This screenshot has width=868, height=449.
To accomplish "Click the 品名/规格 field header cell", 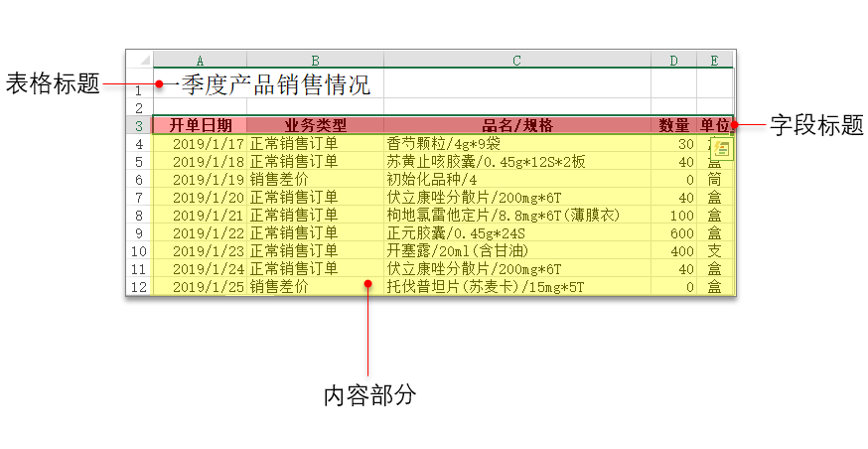I will coord(517,125).
